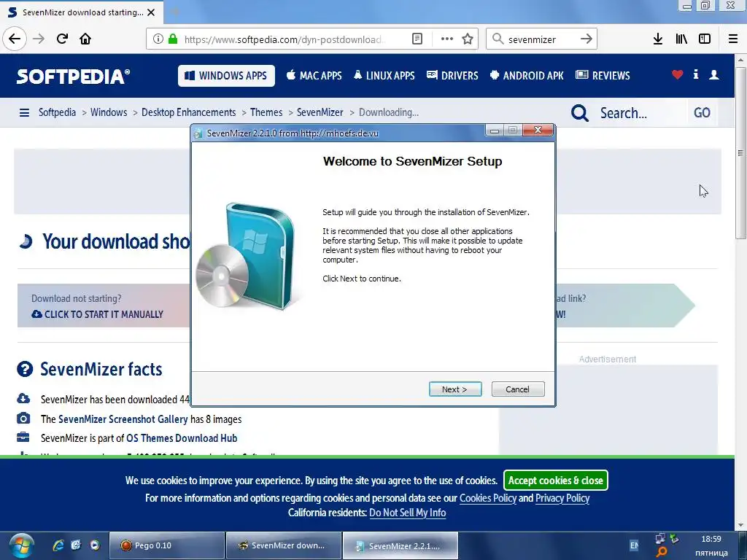Image resolution: width=747 pixels, height=560 pixels.
Task: Open the Windows Start menu
Action: [x=21, y=545]
